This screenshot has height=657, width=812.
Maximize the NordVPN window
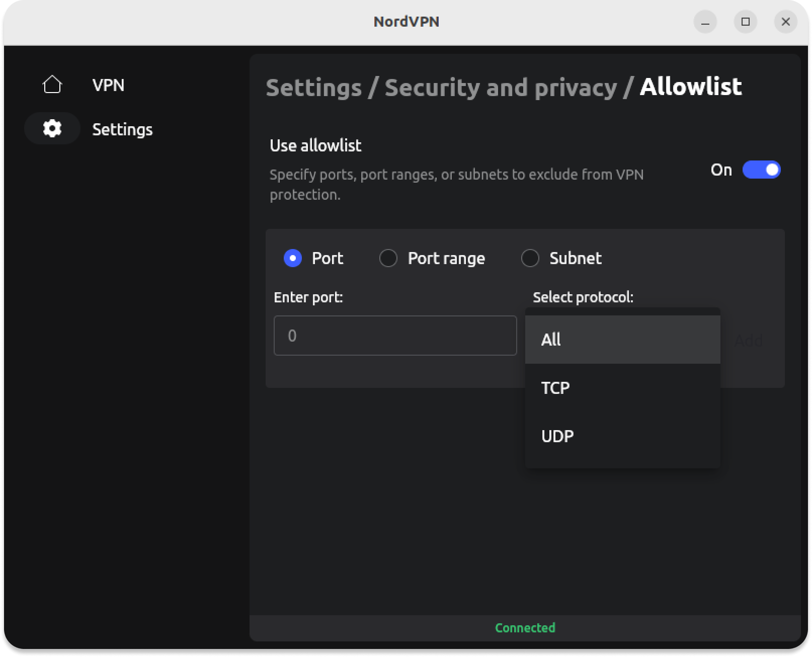(x=745, y=22)
